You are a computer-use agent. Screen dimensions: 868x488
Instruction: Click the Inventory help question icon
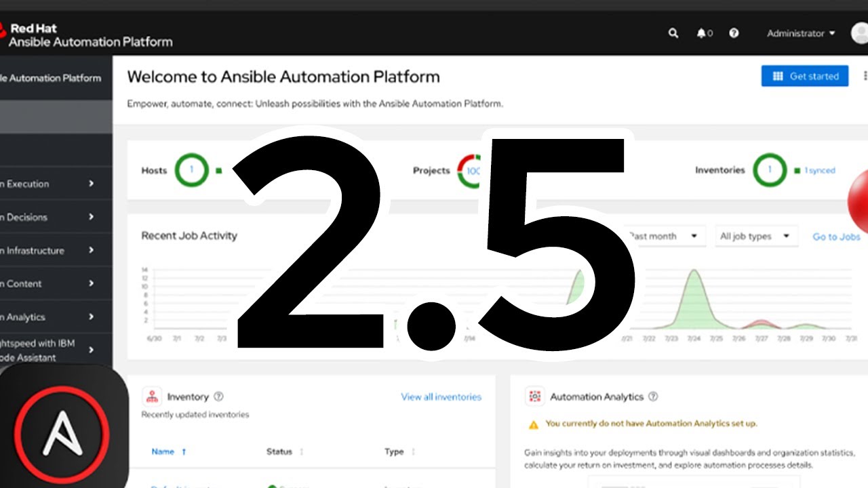click(x=218, y=396)
